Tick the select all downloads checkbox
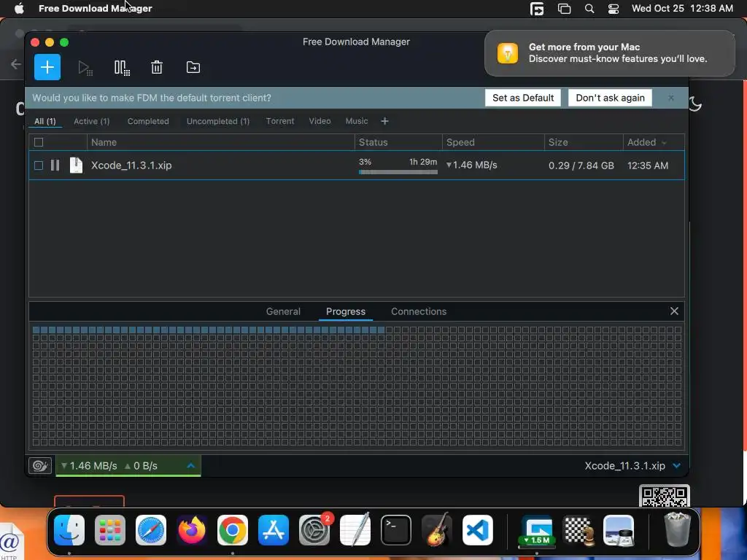Viewport: 747px width, 560px height. (39, 142)
